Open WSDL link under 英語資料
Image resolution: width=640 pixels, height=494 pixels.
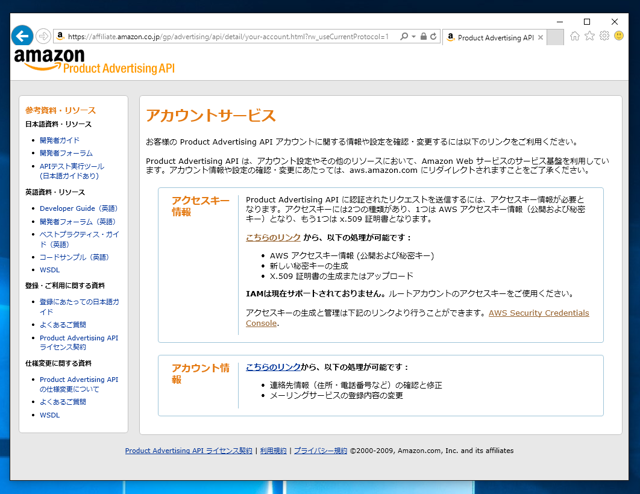pyautogui.click(x=50, y=270)
